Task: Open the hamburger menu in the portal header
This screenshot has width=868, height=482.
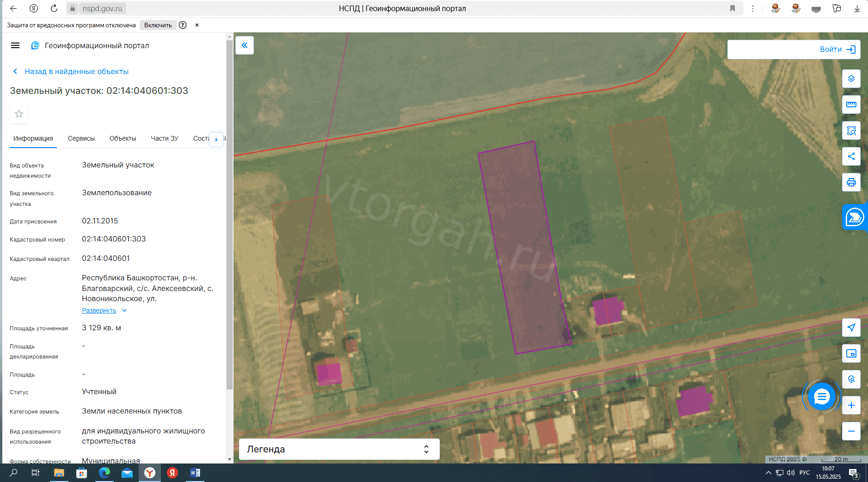Action: coord(15,45)
